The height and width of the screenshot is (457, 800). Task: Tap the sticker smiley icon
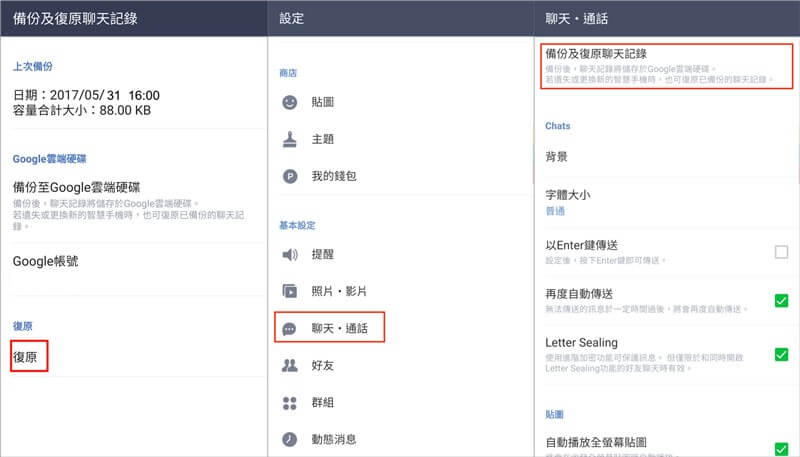290,102
